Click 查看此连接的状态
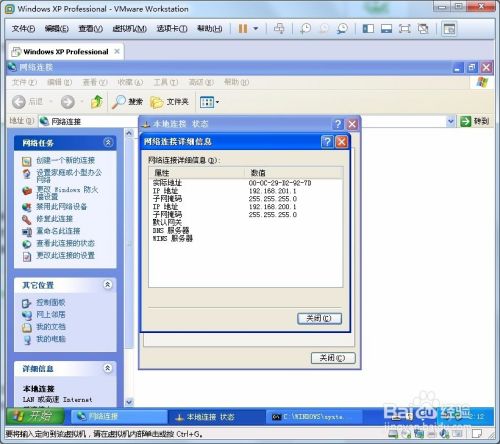Viewport: 500px width, 444px height. point(66,243)
